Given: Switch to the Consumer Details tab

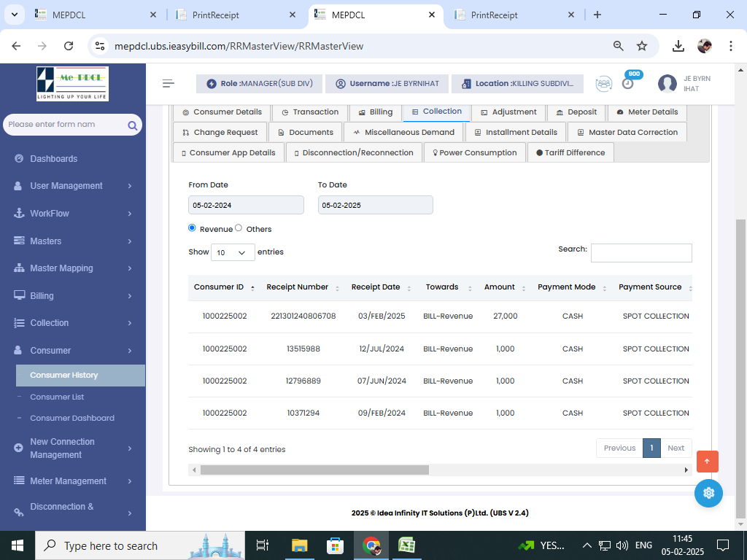Looking at the screenshot, I should click(222, 112).
